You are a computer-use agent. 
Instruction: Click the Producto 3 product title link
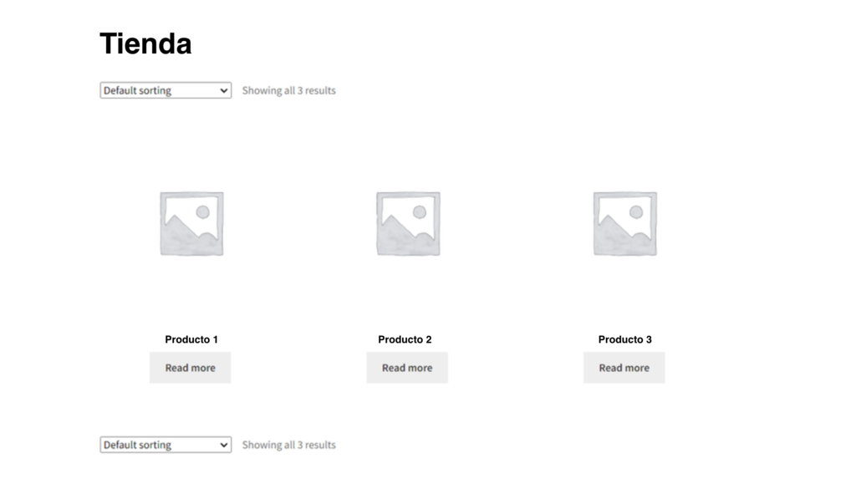[624, 339]
